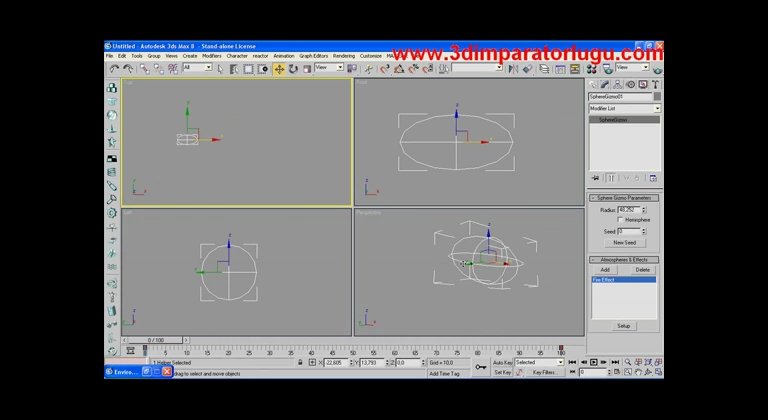
Task: Click the Set Key button
Action: 503,372
